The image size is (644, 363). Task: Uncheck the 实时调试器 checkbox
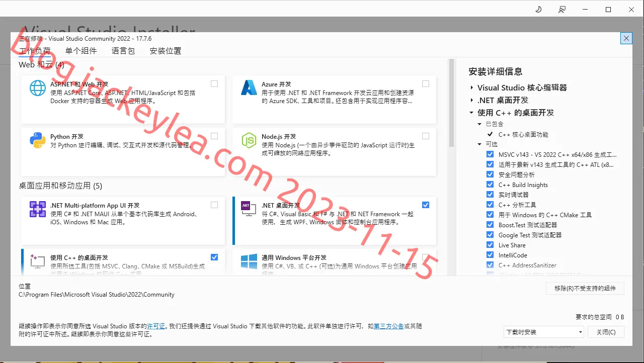(490, 195)
